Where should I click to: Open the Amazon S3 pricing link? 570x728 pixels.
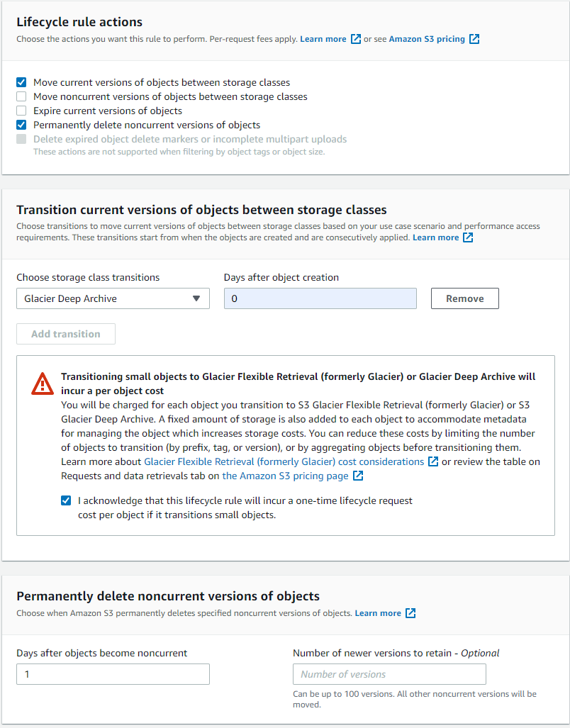427,39
